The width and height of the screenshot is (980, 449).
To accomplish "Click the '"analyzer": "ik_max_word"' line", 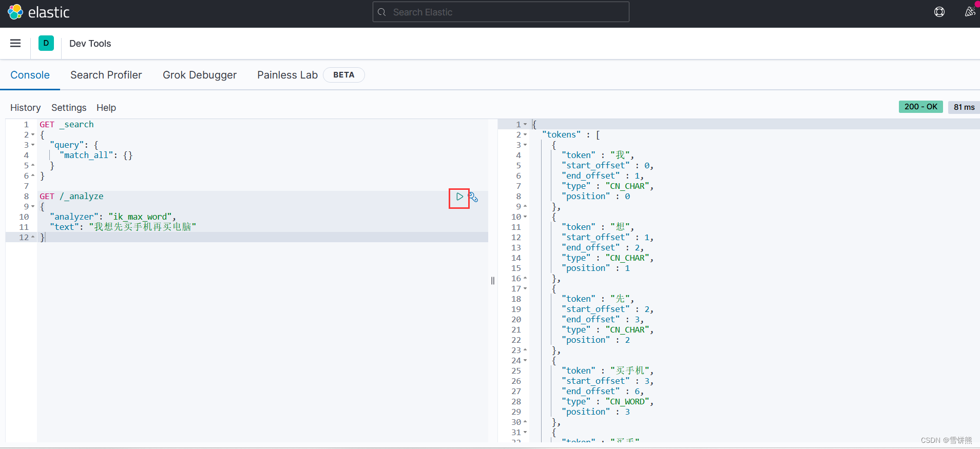I will click(x=113, y=217).
